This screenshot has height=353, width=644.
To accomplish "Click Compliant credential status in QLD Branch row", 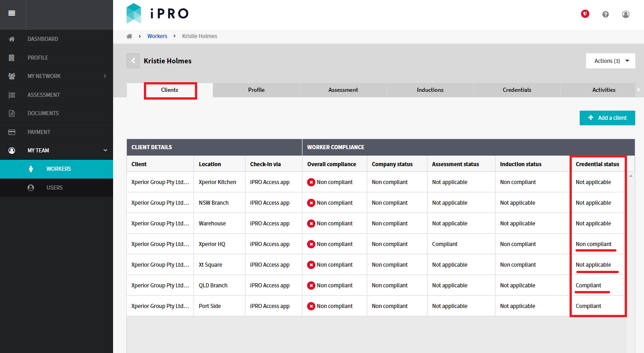I will pyautogui.click(x=589, y=286).
